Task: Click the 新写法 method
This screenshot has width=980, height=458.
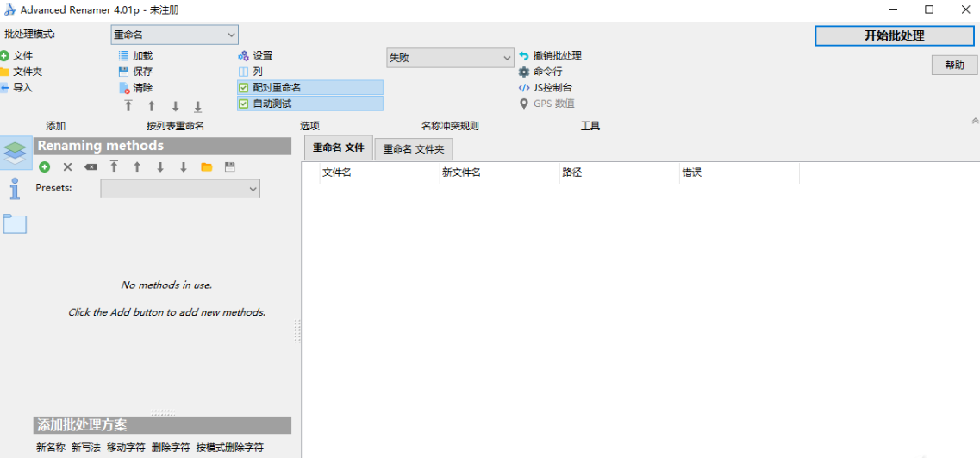Action: point(85,448)
